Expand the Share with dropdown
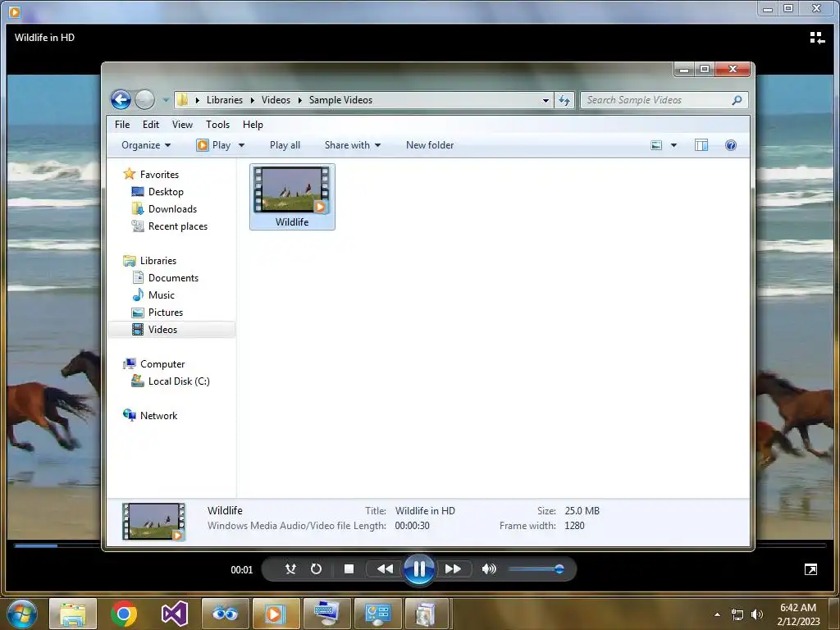 coord(353,145)
